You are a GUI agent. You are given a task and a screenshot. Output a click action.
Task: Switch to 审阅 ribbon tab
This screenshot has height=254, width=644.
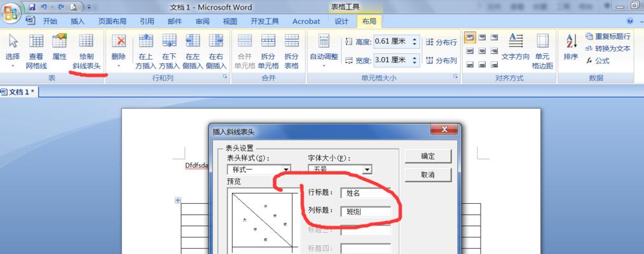pyautogui.click(x=202, y=22)
